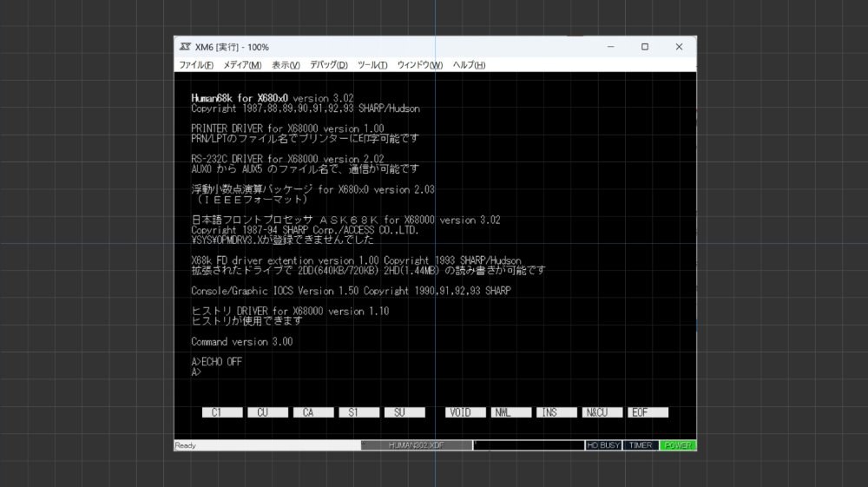Open the ウィンドウ(W) menu
868x487 pixels.
point(419,65)
